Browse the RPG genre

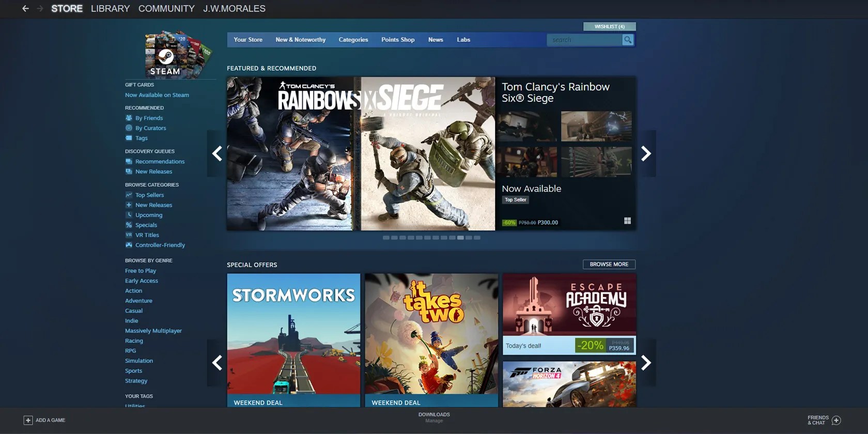130,351
